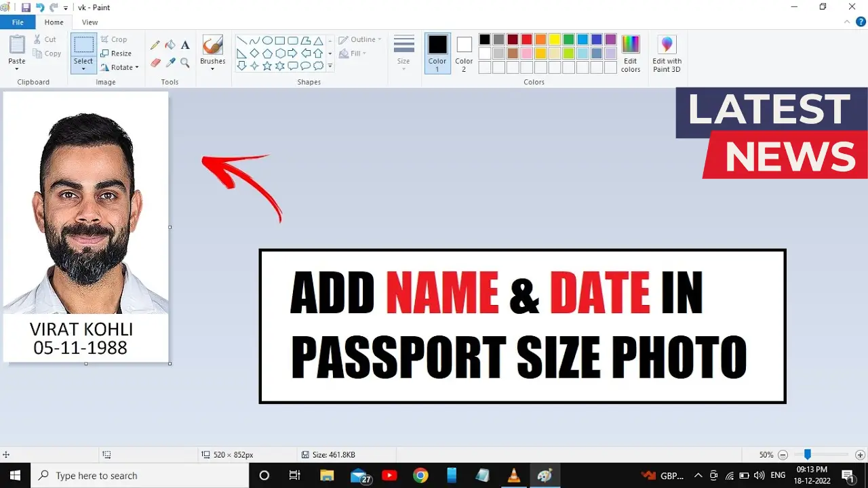Viewport: 868px width, 488px height.
Task: Click the Undo arrow in the title bar
Action: [39, 7]
